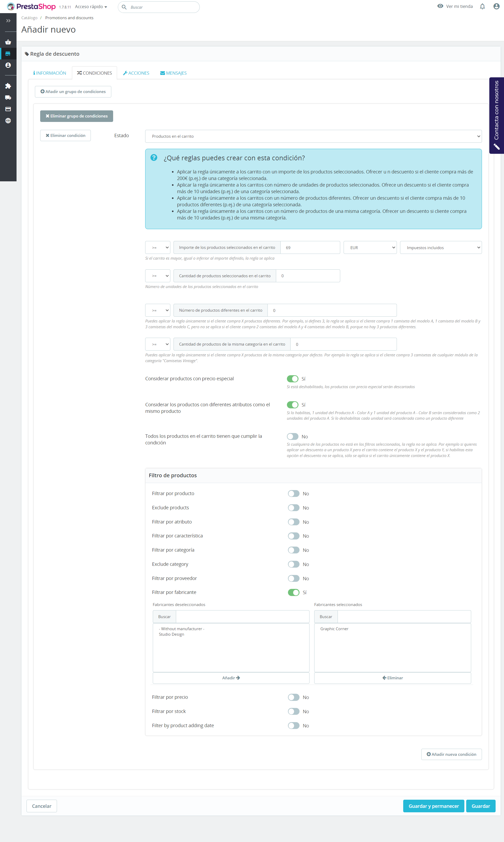
Task: Disable Considerar productos con precio especial
Action: point(292,379)
